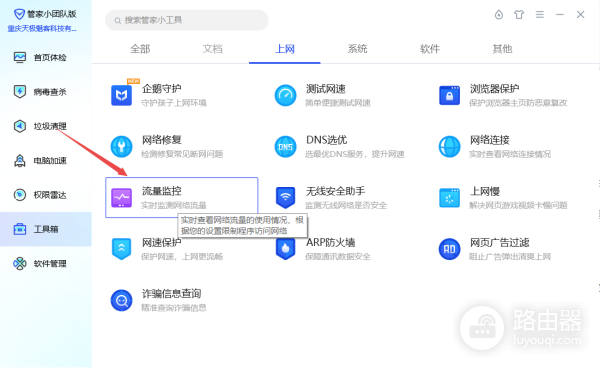Click the 网页广告过滤 AD icon
This screenshot has width=600, height=368.
[450, 249]
